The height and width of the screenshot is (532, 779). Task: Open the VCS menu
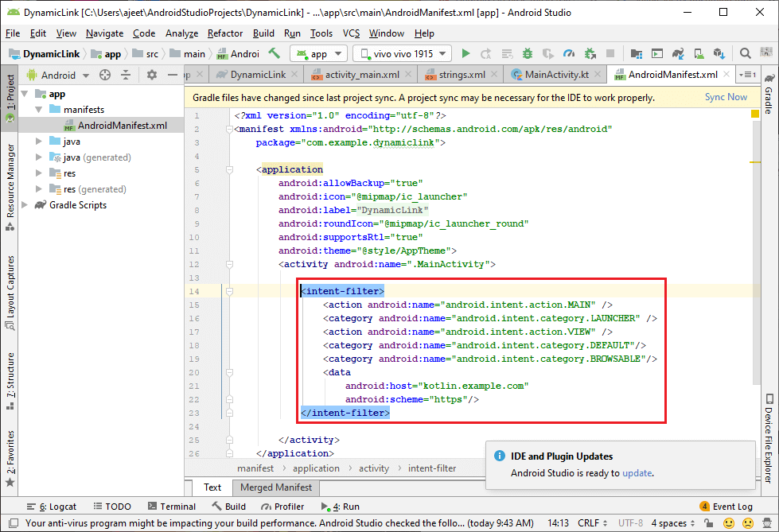[x=351, y=33]
